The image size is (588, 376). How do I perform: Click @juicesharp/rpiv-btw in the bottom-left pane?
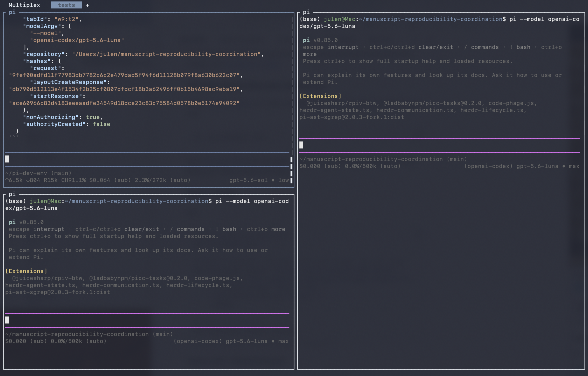coord(47,278)
